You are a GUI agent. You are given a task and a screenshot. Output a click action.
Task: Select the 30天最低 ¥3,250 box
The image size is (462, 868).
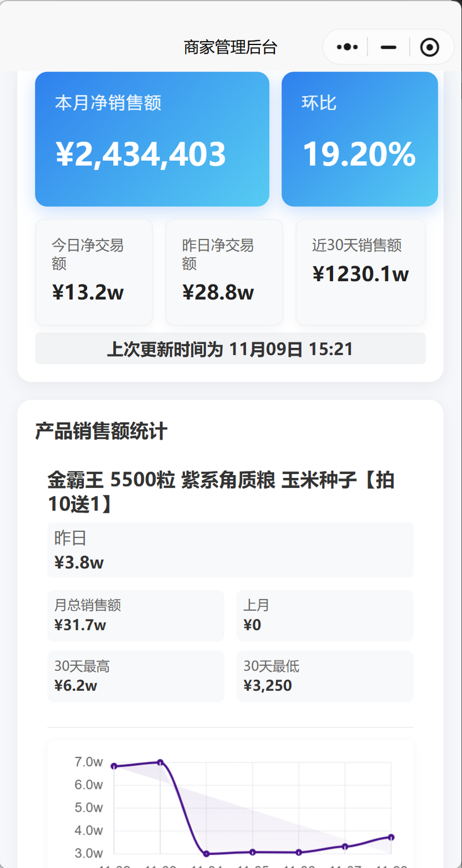(x=325, y=676)
